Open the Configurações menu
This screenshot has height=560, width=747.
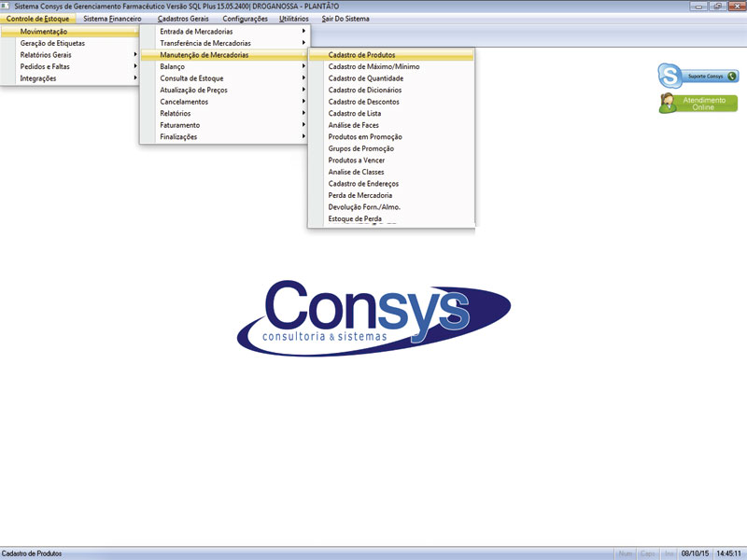click(245, 19)
